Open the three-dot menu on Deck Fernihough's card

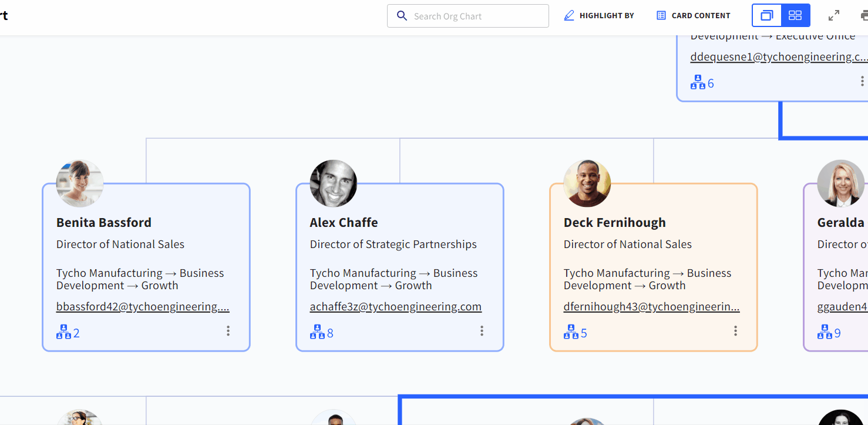point(735,330)
